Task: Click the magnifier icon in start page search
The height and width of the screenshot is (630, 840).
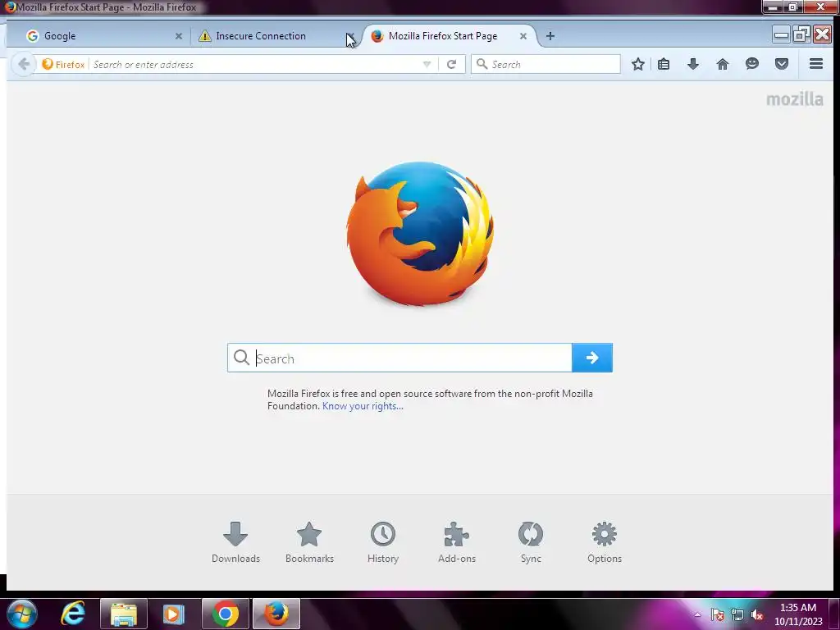Action: tap(242, 358)
